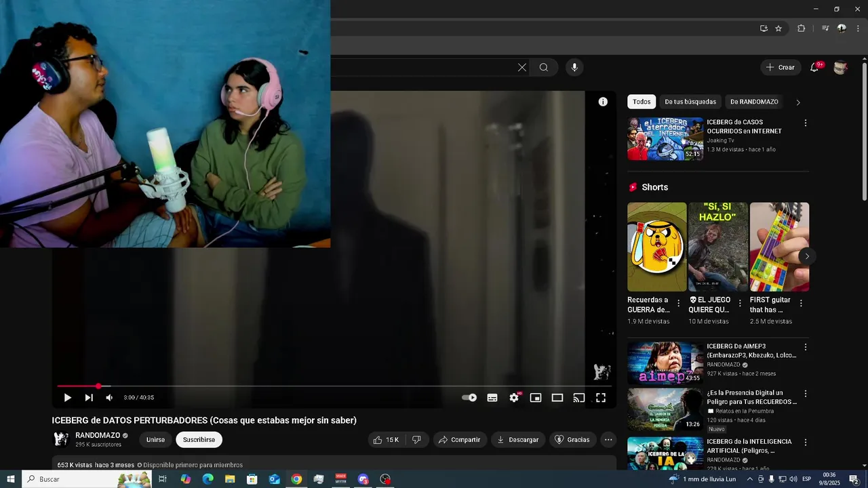868x488 pixels.
Task: Unmute the video player volume
Action: click(109, 398)
